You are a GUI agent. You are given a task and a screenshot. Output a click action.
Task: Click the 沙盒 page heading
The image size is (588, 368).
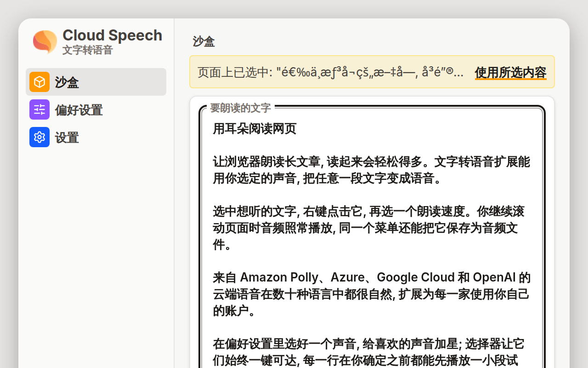tap(204, 41)
